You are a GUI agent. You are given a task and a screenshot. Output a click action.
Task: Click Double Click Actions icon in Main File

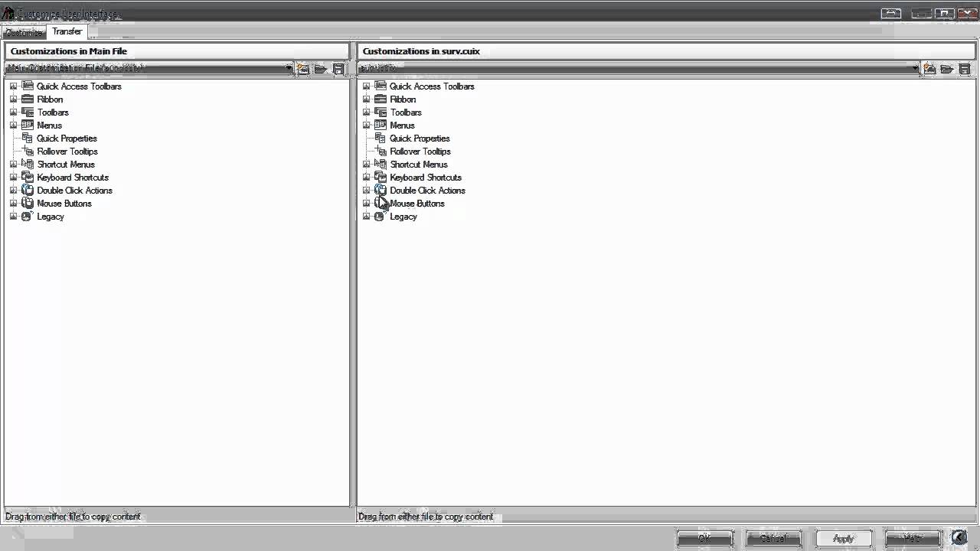pyautogui.click(x=28, y=191)
